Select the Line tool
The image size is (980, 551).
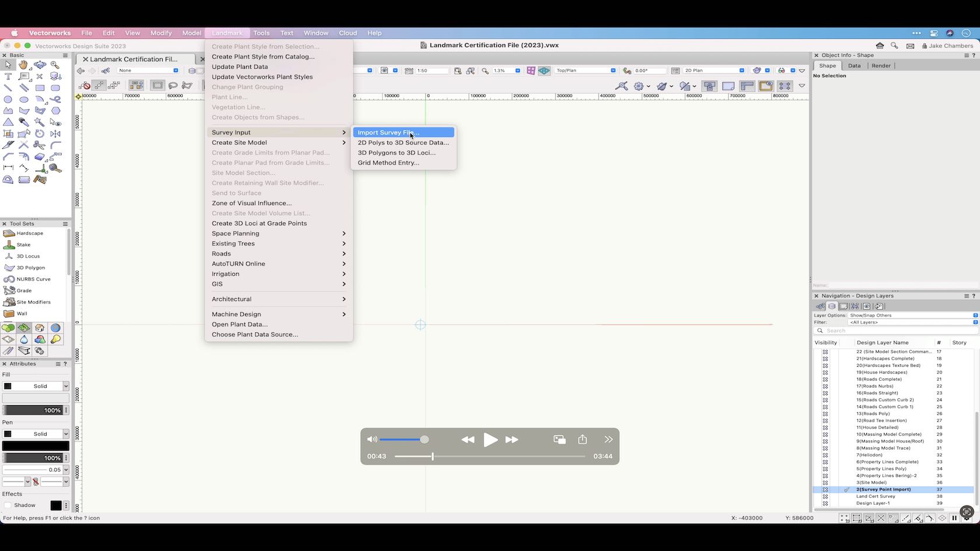[8, 88]
